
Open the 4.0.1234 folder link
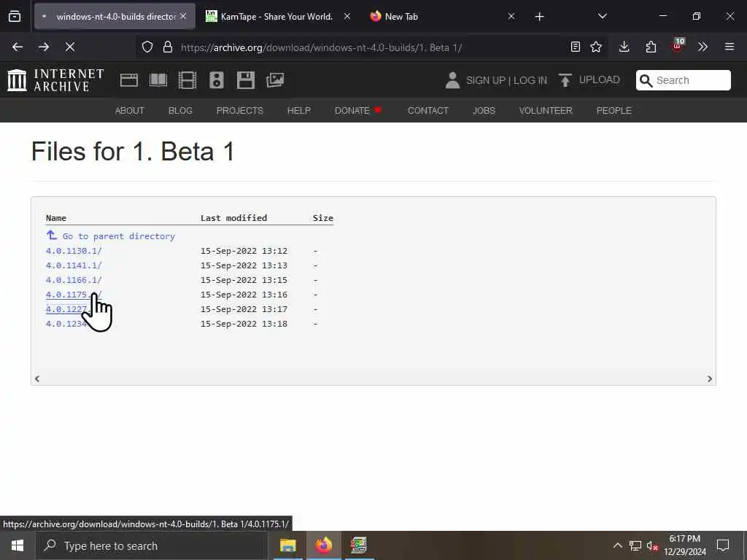pos(66,324)
